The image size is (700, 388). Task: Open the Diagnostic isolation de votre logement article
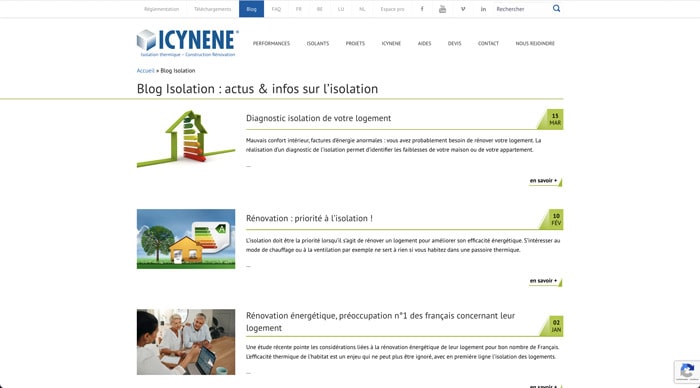tap(318, 118)
